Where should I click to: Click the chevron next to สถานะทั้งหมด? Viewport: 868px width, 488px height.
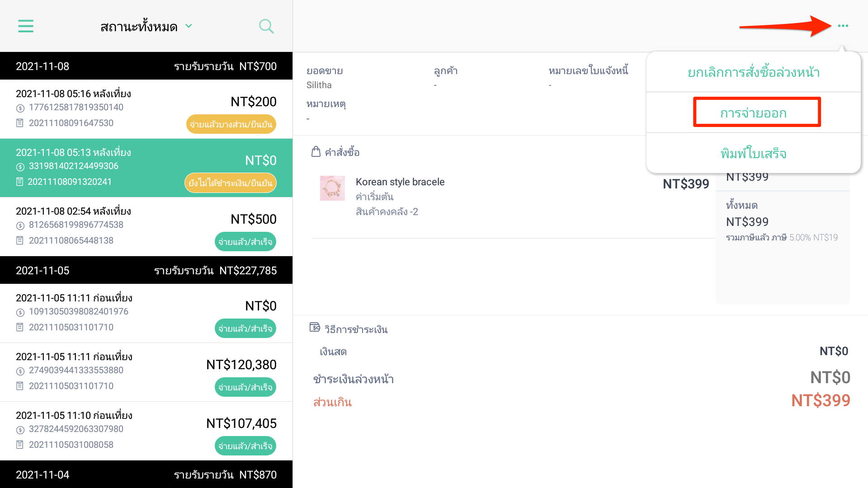tap(189, 26)
